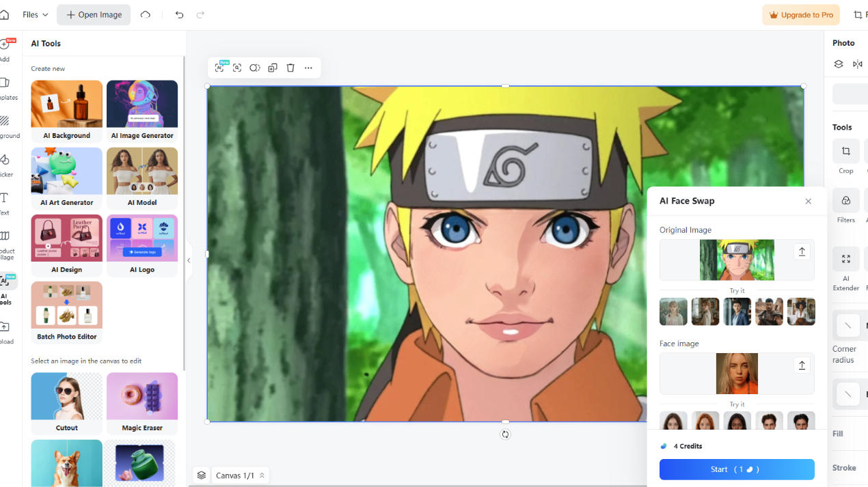The width and height of the screenshot is (868, 487).
Task: Duplicate the selected image with copy icon
Action: pos(272,68)
